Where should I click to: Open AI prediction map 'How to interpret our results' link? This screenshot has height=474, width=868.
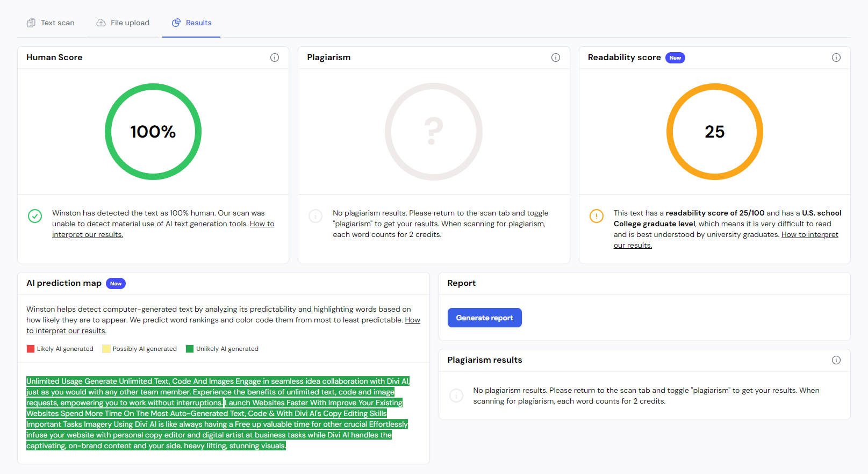click(223, 325)
